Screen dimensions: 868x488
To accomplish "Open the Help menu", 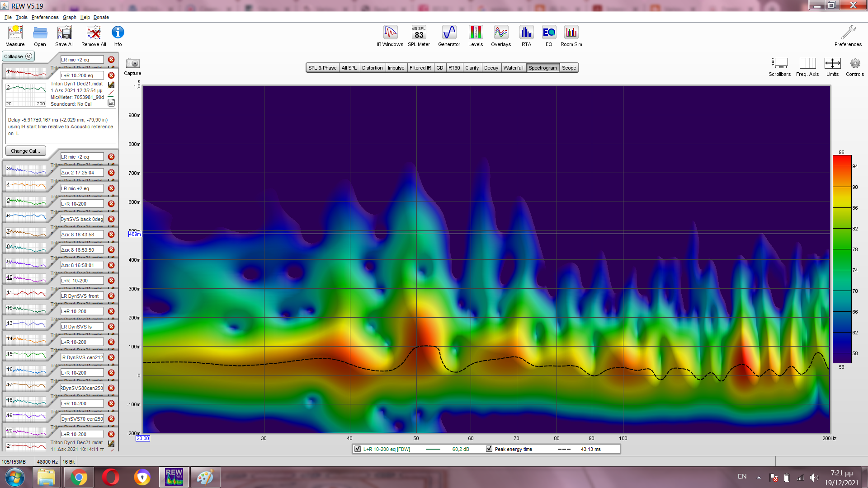I will coord(85,17).
